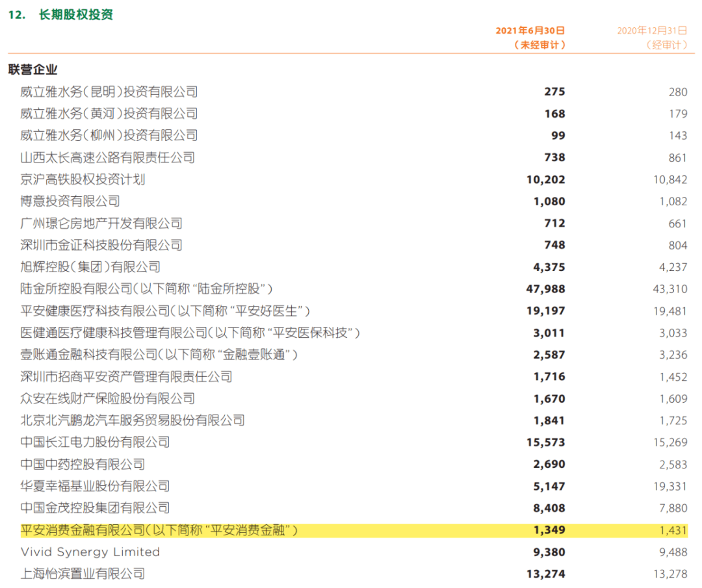
Task: Click the Vivid Synergy Limited row label
Action: coord(90,552)
